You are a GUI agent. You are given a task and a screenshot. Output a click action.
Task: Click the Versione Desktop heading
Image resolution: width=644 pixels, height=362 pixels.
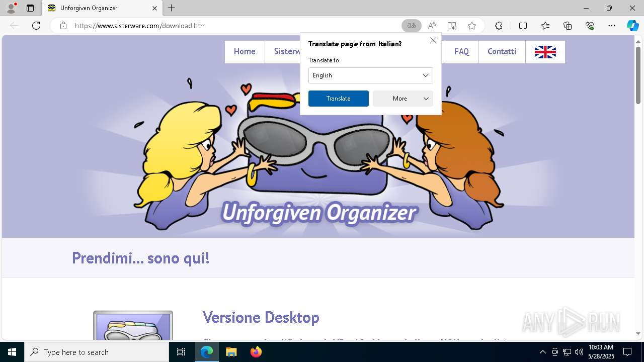tap(261, 317)
